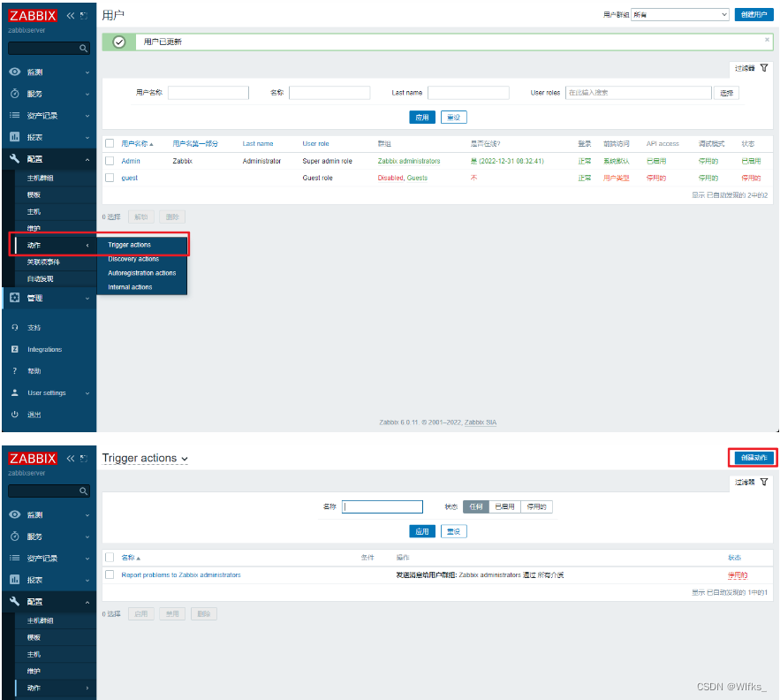Click the Last name filter input field
This screenshot has height=700, width=780.
[468, 93]
